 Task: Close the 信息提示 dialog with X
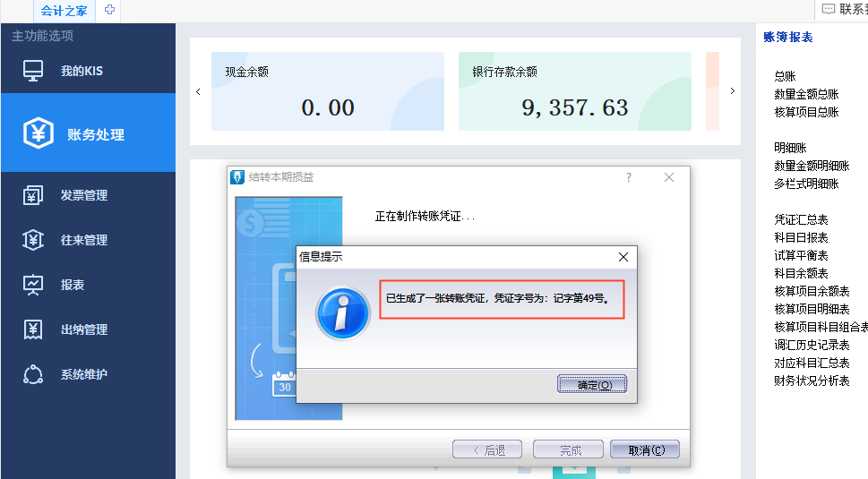[623, 257]
